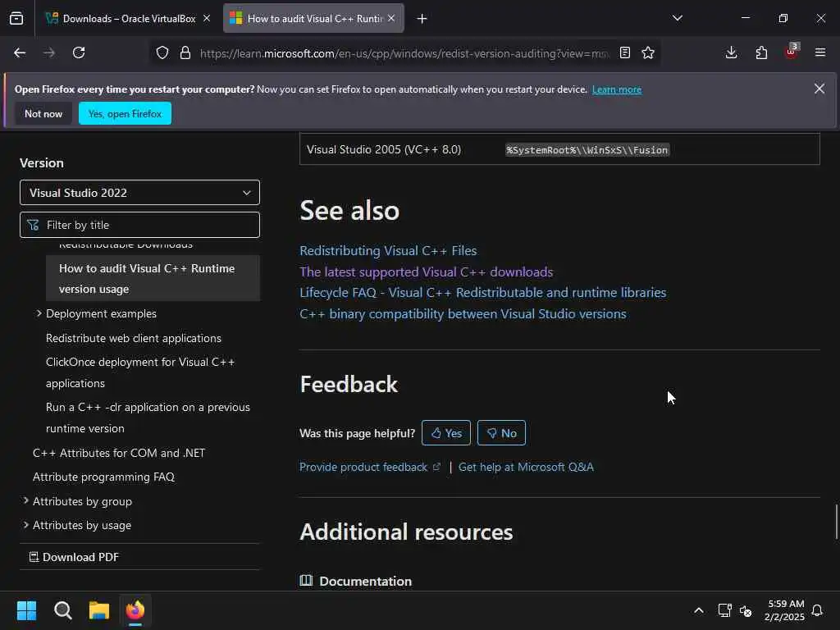The width and height of the screenshot is (840, 630).
Task: Go back to the previous page
Action: (x=20, y=52)
